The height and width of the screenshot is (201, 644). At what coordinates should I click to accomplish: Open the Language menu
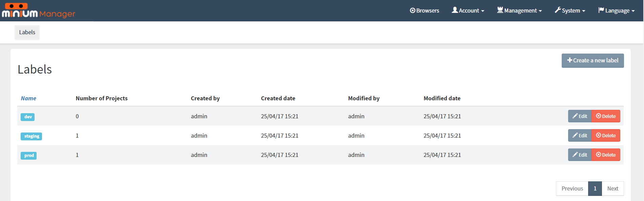pyautogui.click(x=617, y=11)
